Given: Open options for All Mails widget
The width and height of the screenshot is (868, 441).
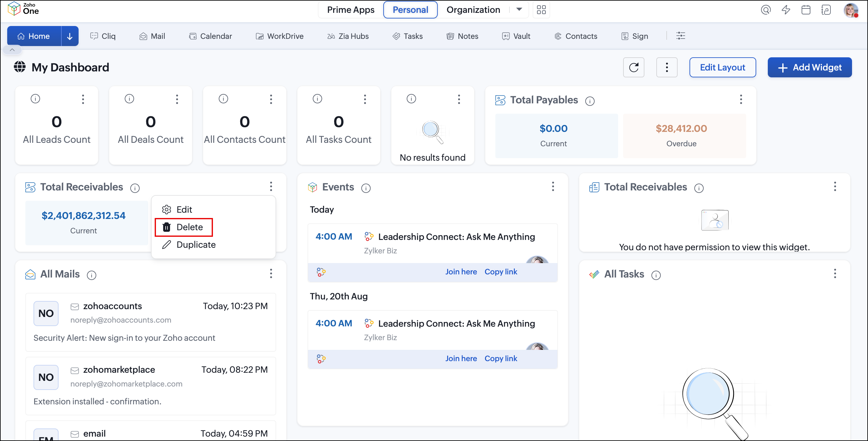Looking at the screenshot, I should (x=271, y=273).
